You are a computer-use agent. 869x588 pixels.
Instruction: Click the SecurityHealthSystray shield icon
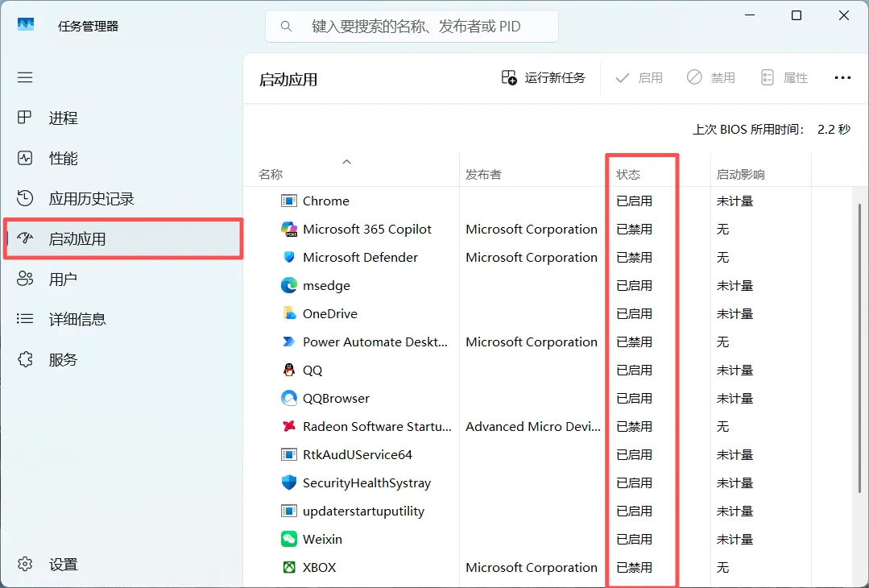click(289, 482)
